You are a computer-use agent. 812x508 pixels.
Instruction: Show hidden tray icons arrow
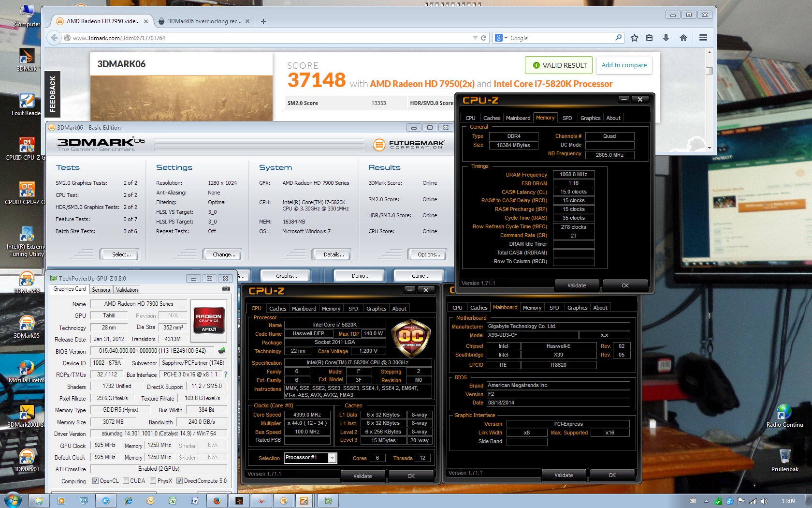click(706, 501)
